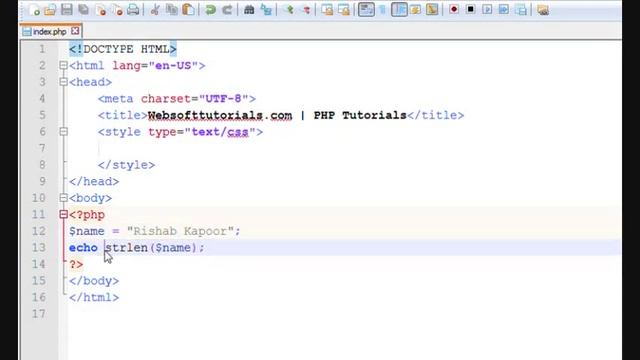Close the current document via toolbar

100,9
